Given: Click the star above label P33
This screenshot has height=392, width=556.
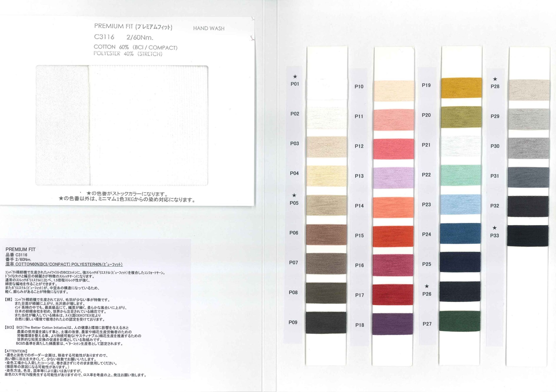Looking at the screenshot, I should pyautogui.click(x=495, y=228).
